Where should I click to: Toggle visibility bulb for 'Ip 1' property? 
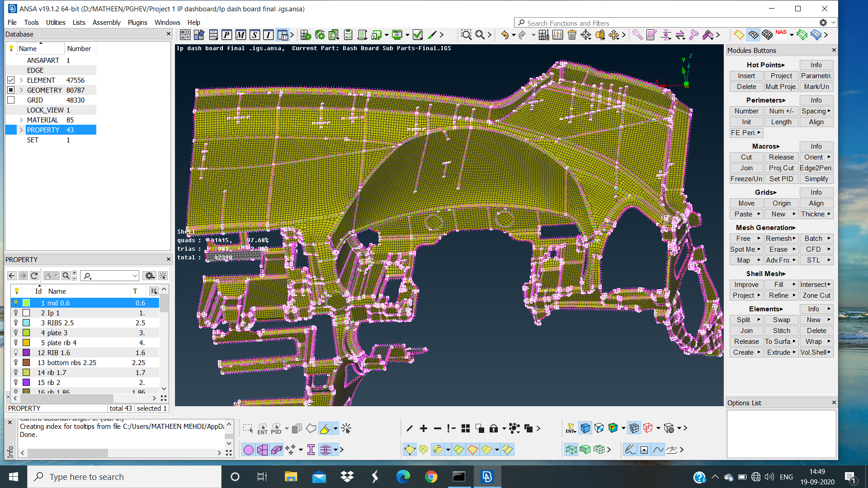point(17,313)
